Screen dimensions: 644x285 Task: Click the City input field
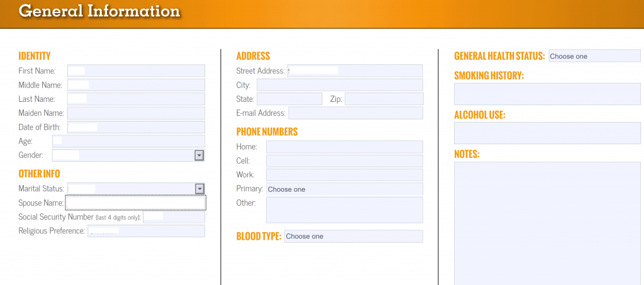340,85
